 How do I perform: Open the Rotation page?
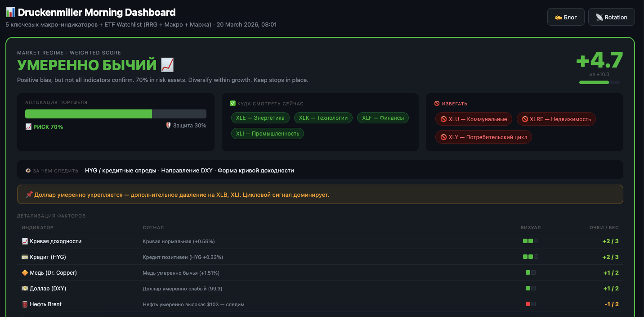coord(611,17)
